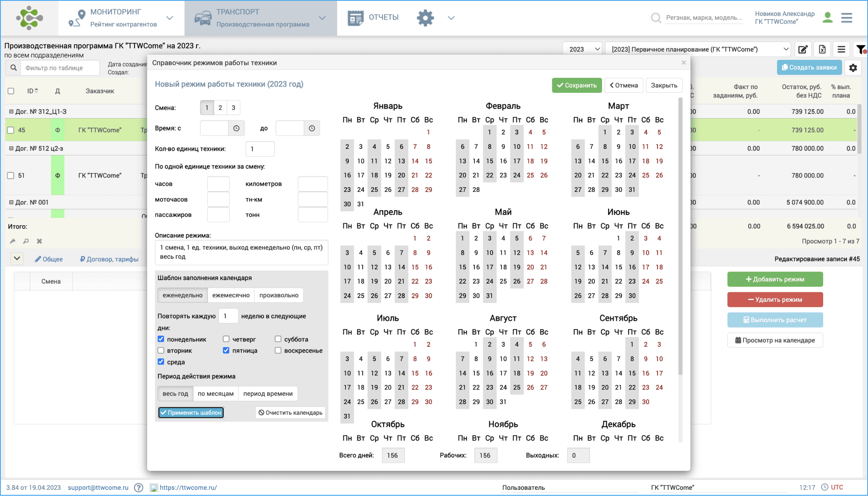Click the edit planning pencil icon

803,49
